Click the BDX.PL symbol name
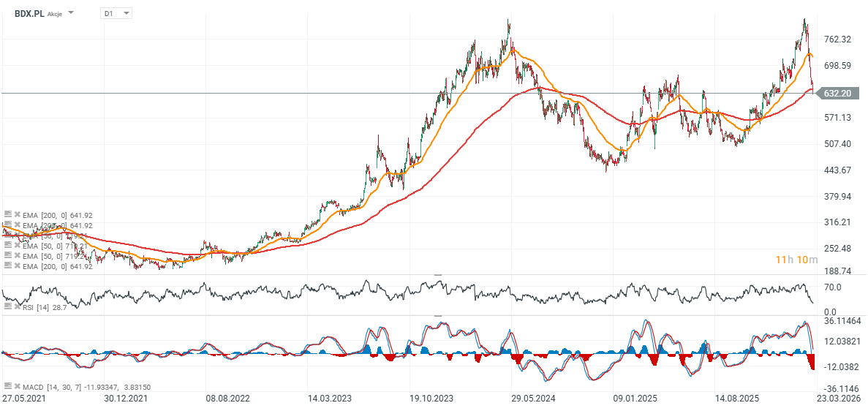The image size is (868, 411). coord(29,13)
